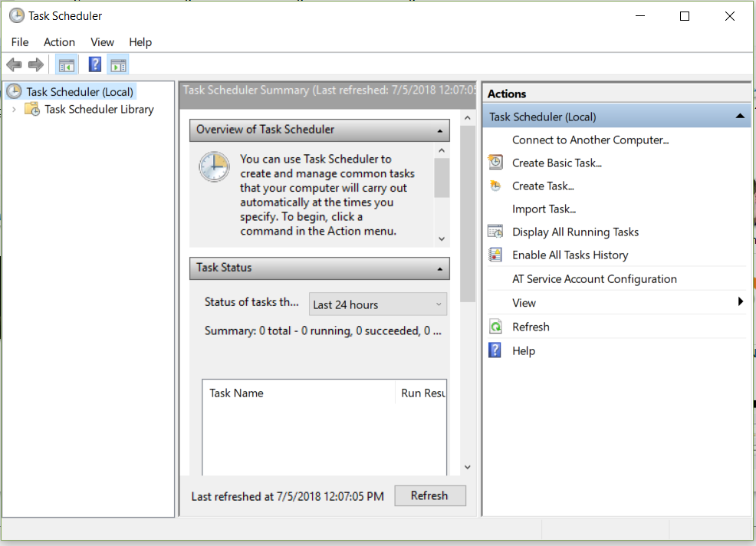This screenshot has width=756, height=546.
Task: Select Connect to Another Computer action
Action: (x=590, y=140)
